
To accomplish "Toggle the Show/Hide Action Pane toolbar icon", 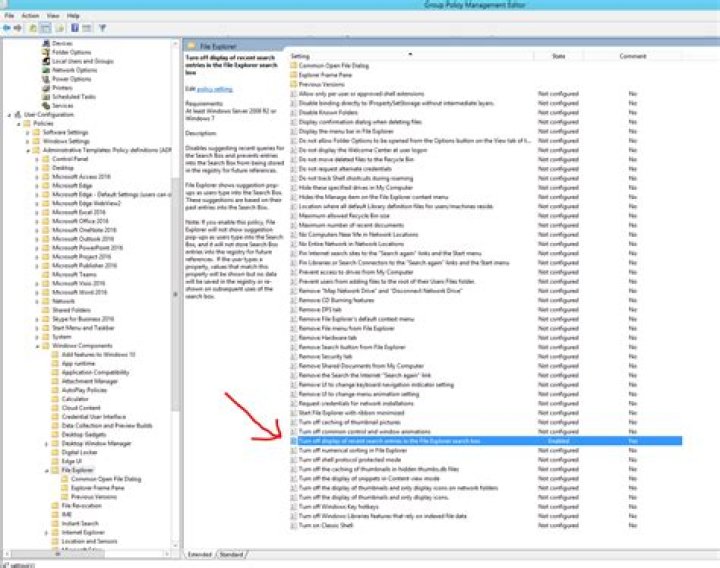I will coord(87,28).
